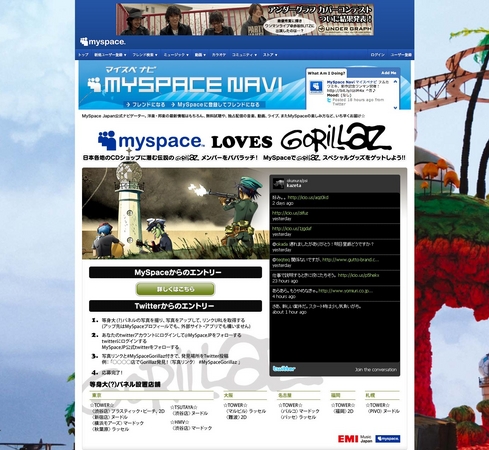Click the フレンドになる link
This screenshot has height=450, width=489.
[x=146, y=105]
